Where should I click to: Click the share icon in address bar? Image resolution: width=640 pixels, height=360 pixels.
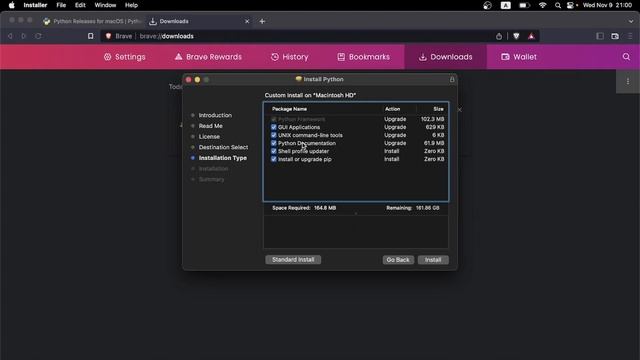499,36
